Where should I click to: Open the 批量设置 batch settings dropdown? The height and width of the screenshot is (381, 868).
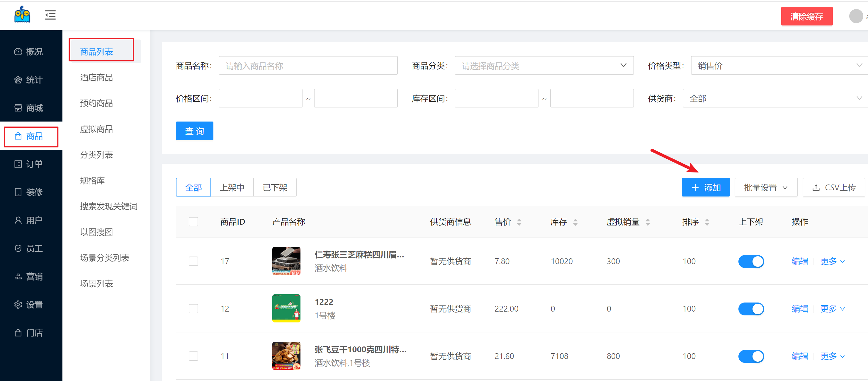point(766,187)
